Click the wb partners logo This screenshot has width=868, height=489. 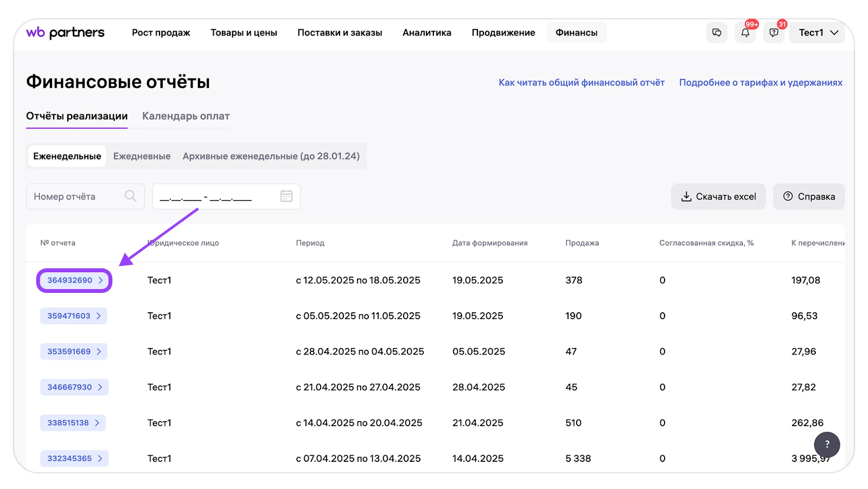65,33
